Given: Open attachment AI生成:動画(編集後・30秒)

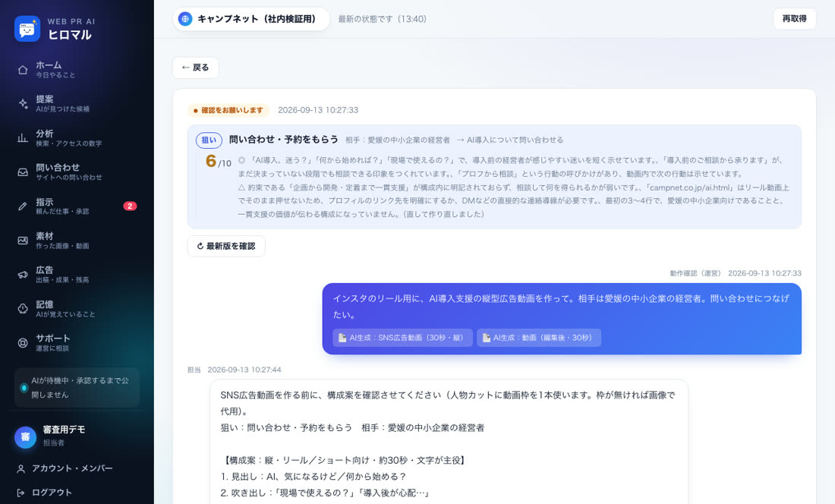Looking at the screenshot, I should click(x=539, y=338).
